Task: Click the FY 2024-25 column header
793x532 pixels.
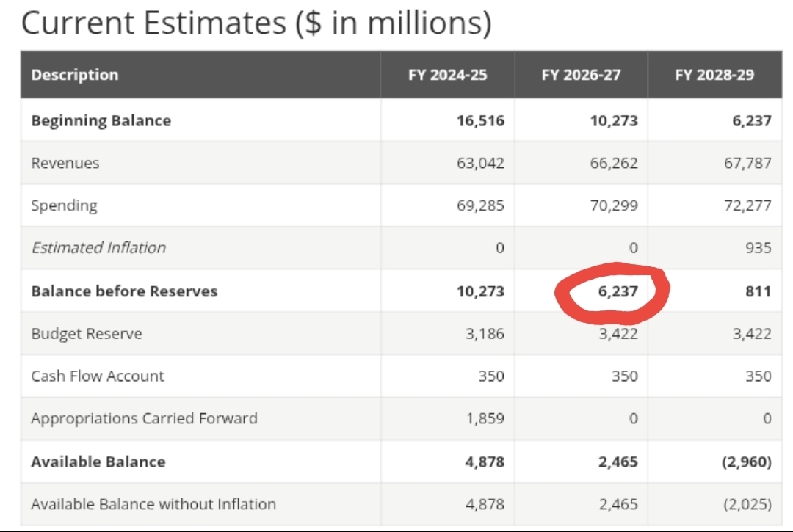Action: pos(447,75)
